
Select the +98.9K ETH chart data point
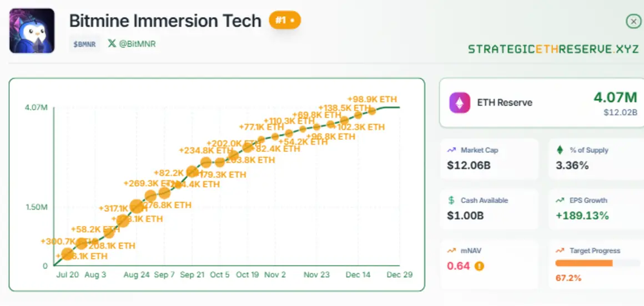[x=372, y=111]
